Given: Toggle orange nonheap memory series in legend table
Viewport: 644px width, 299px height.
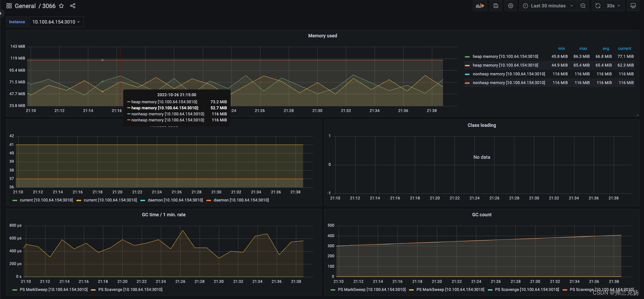Looking at the screenshot, I should click(509, 83).
